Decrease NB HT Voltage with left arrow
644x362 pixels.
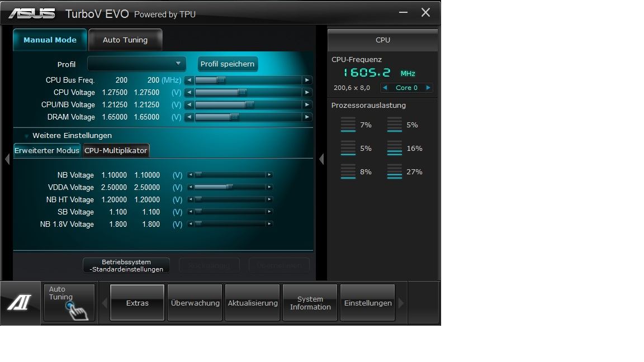(x=191, y=199)
